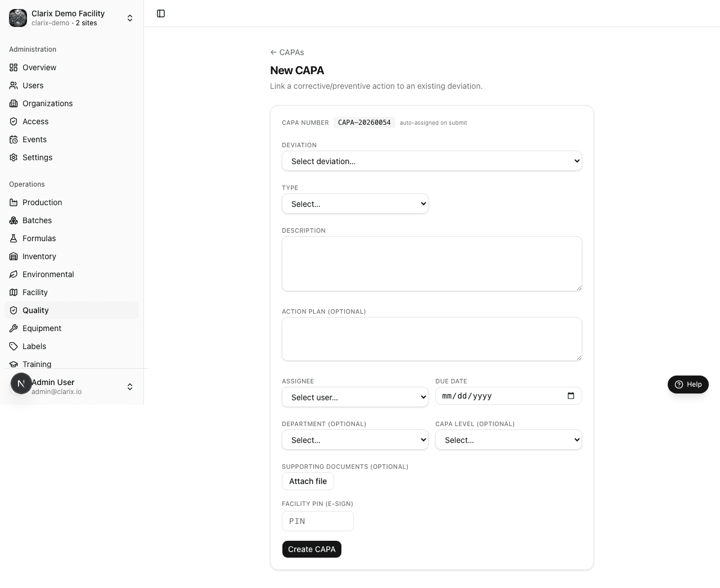Return via the CAPAs link
This screenshot has width=720, height=588.
pos(287,52)
